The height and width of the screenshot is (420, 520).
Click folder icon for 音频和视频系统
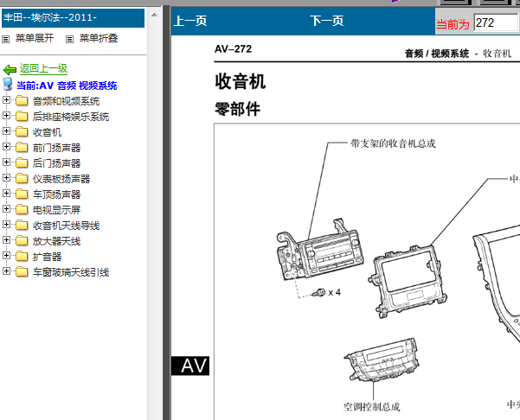tap(22, 101)
